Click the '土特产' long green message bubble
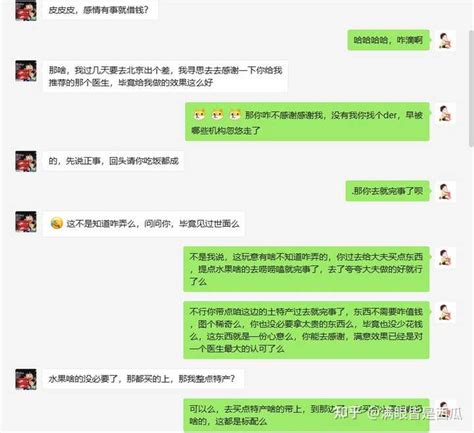Screen dimensions: 474x433 (x=306, y=330)
